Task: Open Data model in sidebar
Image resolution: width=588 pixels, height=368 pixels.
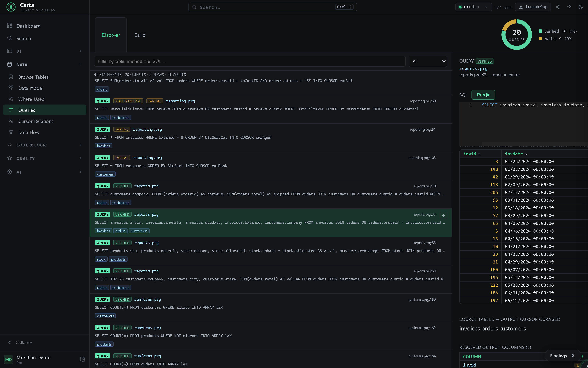Action: (45, 88)
